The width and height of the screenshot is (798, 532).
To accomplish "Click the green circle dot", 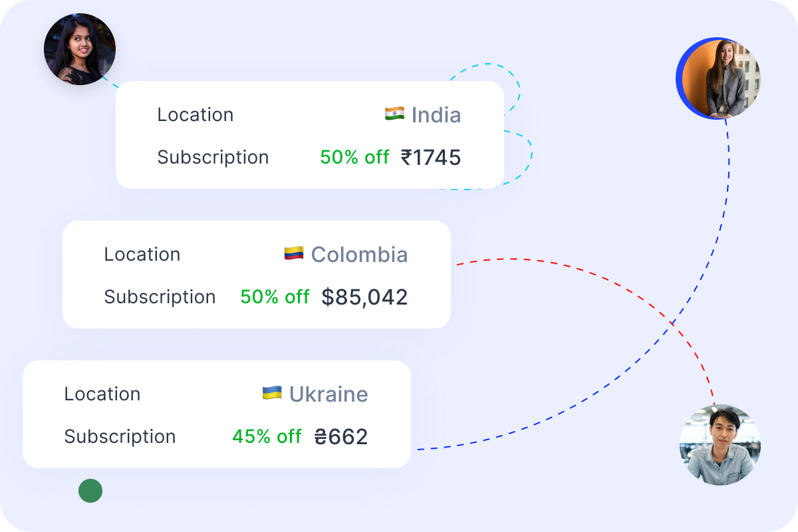I will coord(90,491).
